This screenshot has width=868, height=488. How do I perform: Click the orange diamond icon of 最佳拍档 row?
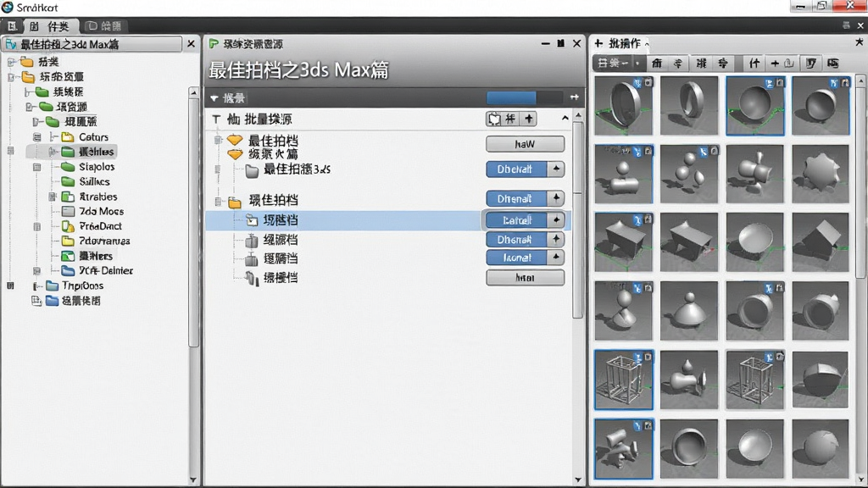[x=235, y=140]
